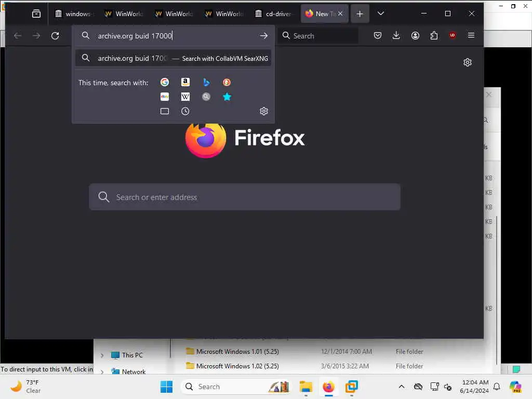Click the Go arrow in address bar

click(263, 36)
